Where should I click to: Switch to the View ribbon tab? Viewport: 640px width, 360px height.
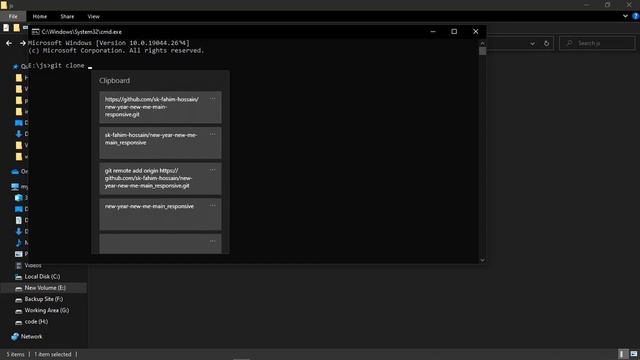93,16
